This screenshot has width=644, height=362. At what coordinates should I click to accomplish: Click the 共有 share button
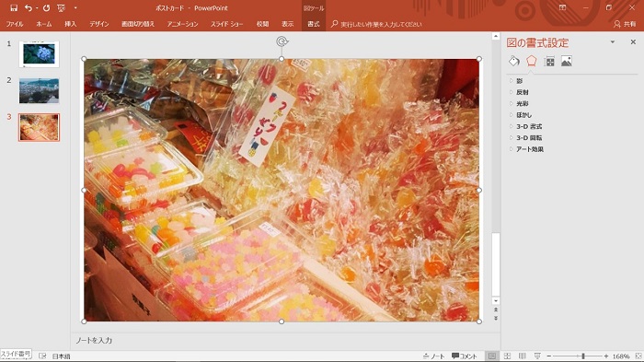pyautogui.click(x=625, y=24)
